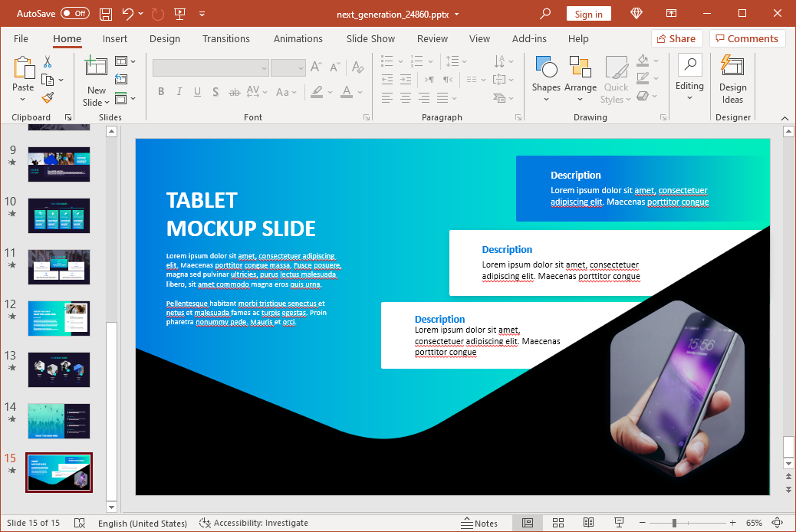
Task: Open Design Ideas pane
Action: pyautogui.click(x=732, y=79)
